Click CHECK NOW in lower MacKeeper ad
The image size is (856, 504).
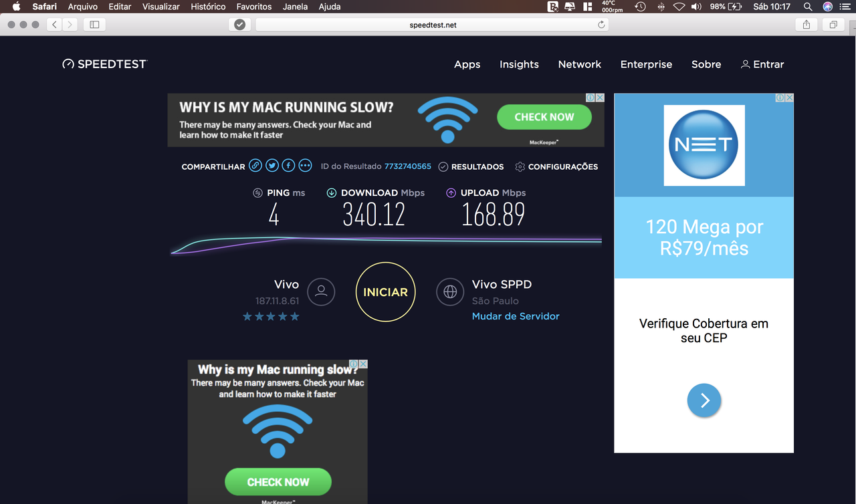[x=278, y=482]
